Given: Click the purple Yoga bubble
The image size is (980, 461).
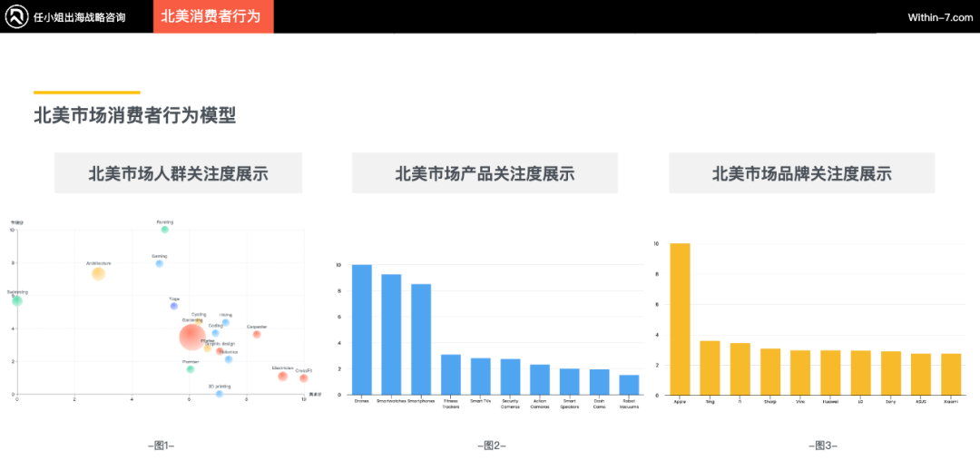Looking at the screenshot, I should point(173,306).
